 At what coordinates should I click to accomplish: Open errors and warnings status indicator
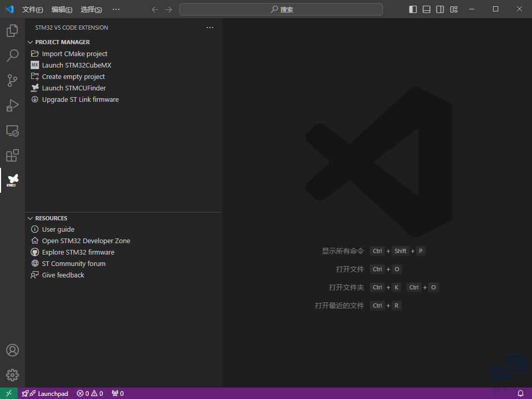pos(90,394)
